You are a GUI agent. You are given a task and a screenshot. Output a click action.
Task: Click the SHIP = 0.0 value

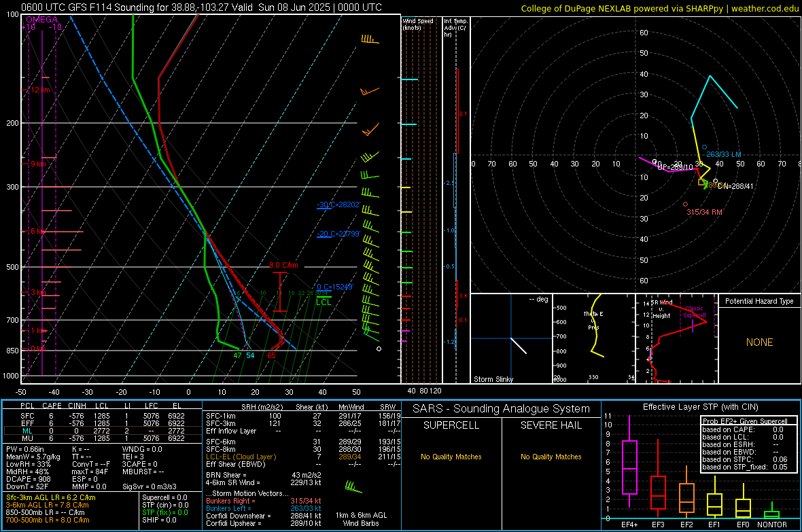tap(159, 520)
